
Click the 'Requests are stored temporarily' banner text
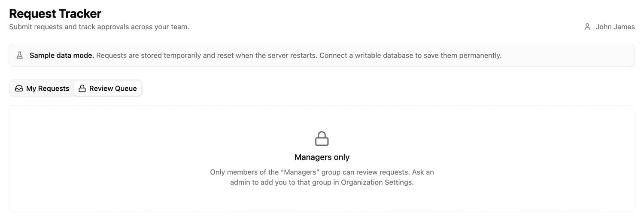(299, 55)
